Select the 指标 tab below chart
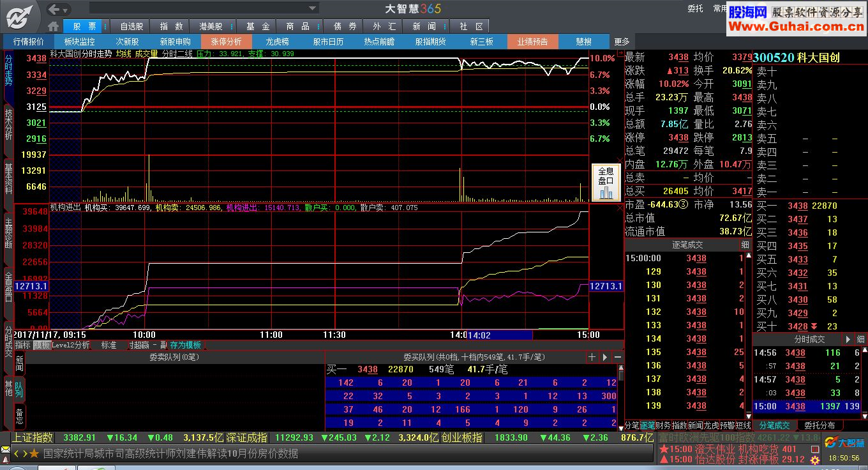This screenshot has width=868, height=470. (x=22, y=345)
